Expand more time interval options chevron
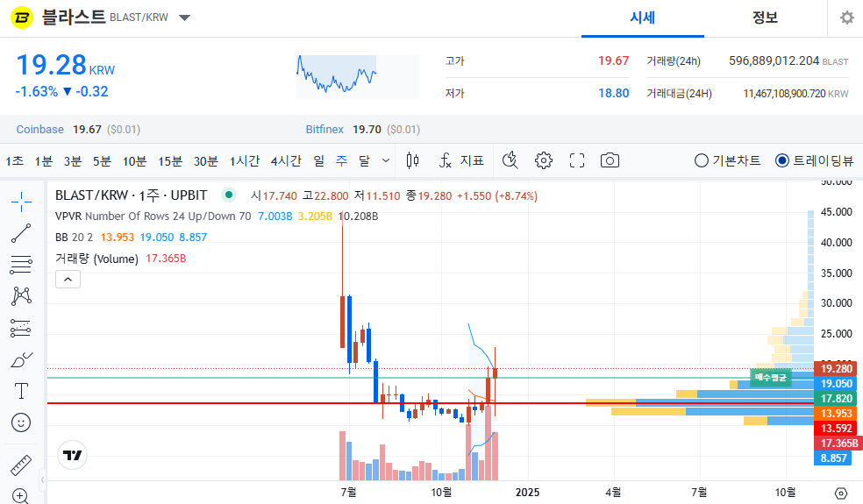Screen dimensions: 863x504 click(386, 160)
